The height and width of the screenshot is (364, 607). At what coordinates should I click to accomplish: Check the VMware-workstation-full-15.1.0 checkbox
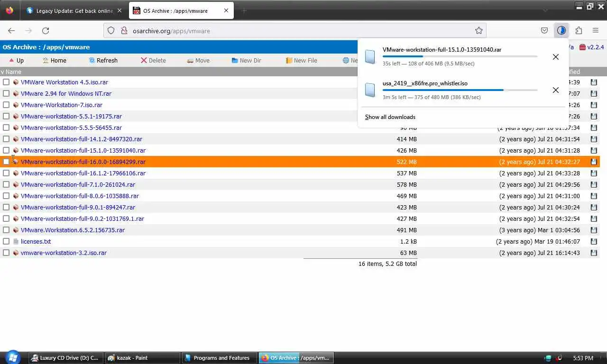[x=6, y=150]
